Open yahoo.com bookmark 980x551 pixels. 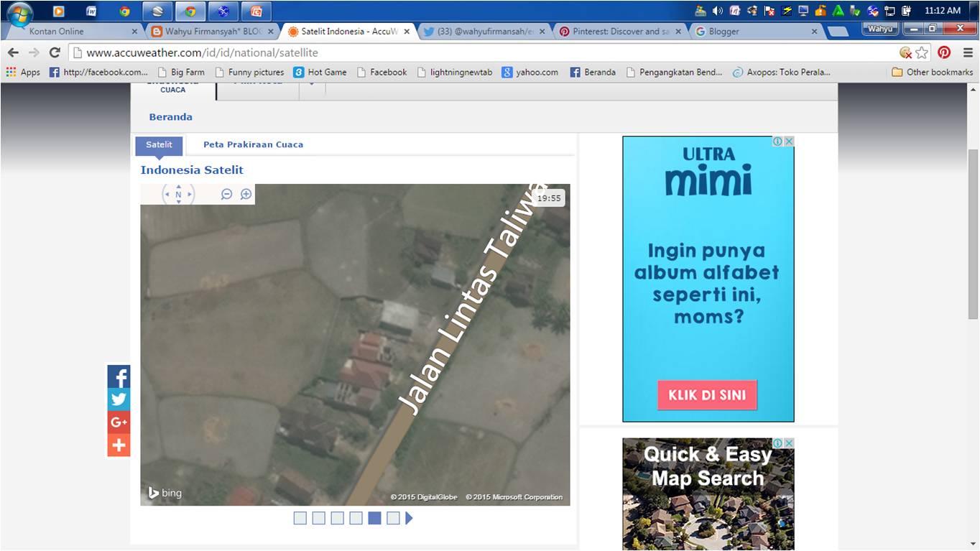click(530, 72)
